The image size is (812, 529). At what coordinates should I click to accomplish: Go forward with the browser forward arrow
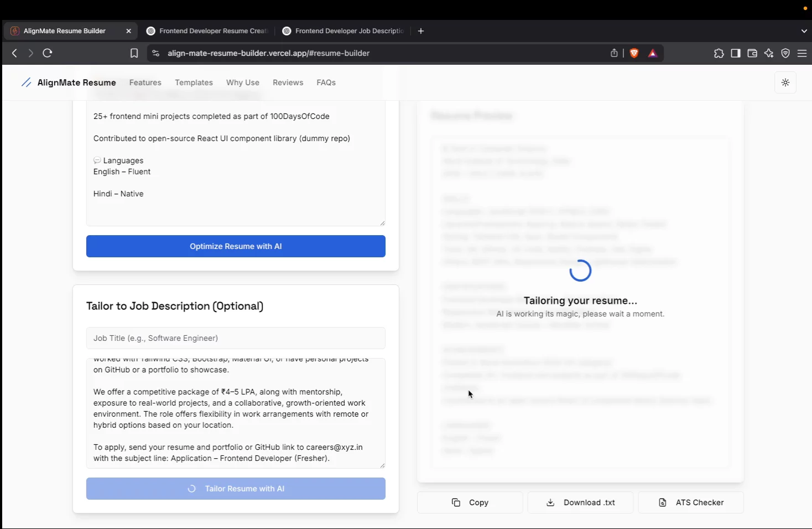30,53
